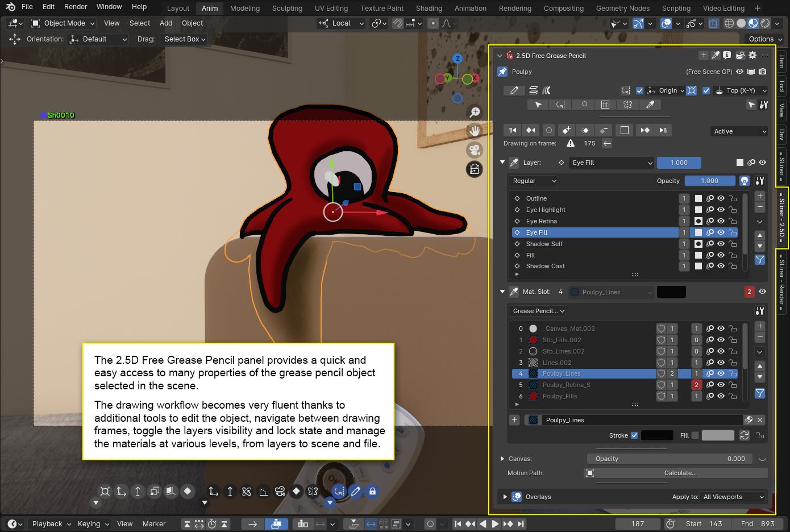This screenshot has width=790, height=532.
Task: Switch to the Sculpting workspace tab
Action: click(287, 9)
